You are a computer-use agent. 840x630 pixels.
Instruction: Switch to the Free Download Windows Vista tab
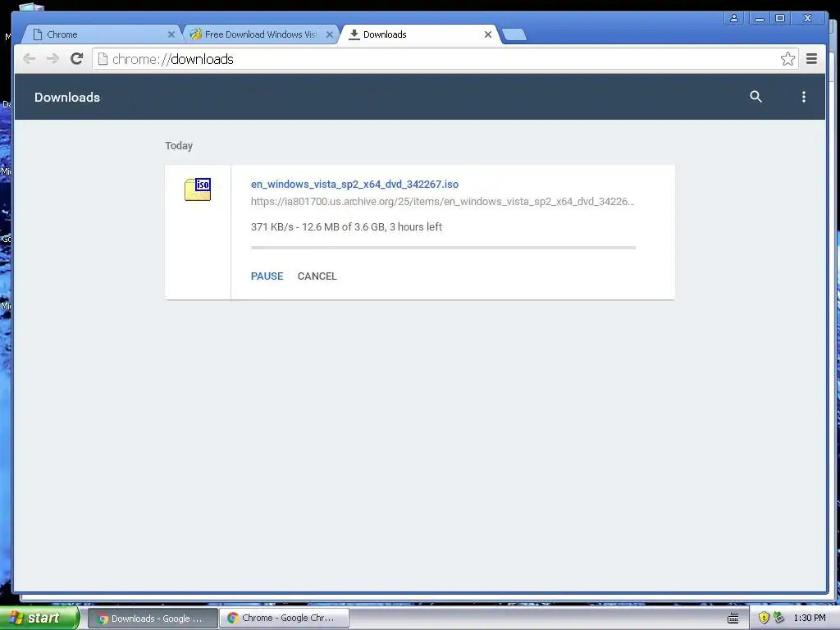click(261, 34)
